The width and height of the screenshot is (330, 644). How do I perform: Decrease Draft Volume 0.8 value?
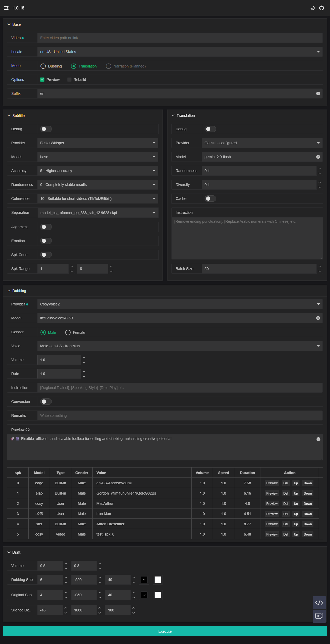(100, 568)
